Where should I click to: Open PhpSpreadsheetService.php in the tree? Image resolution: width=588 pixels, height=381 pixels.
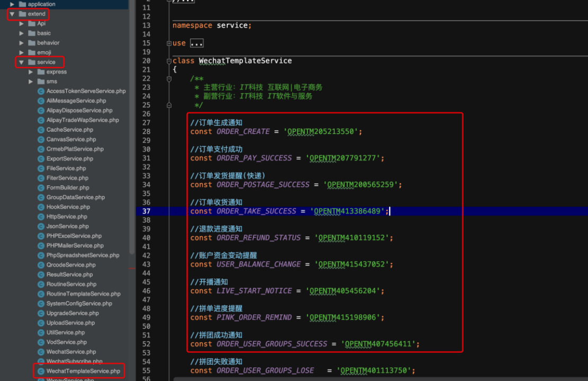(83, 256)
